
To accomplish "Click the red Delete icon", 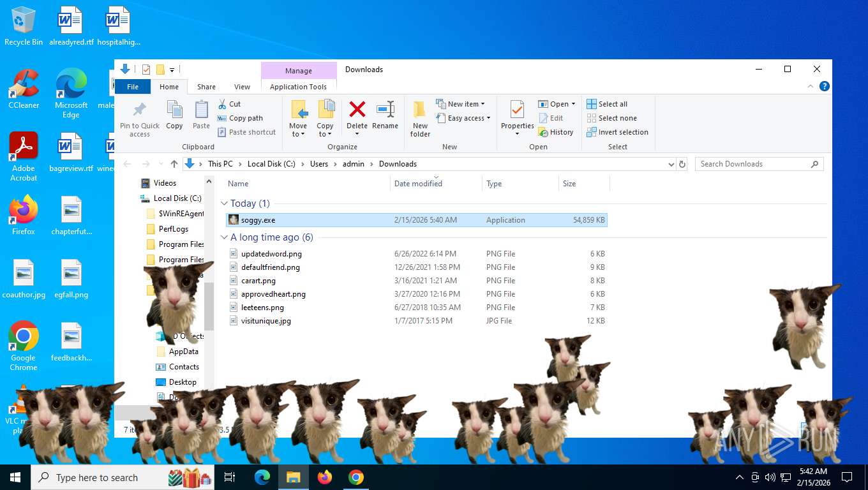I will pyautogui.click(x=357, y=110).
